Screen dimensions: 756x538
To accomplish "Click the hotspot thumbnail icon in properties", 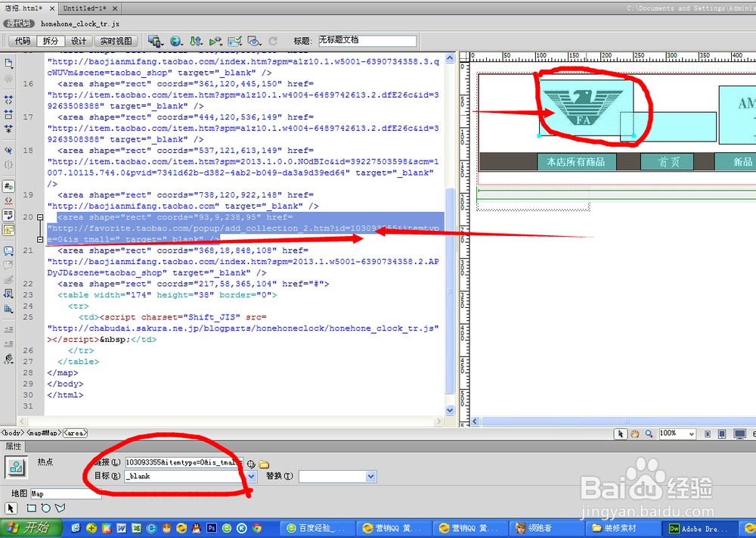I will pyautogui.click(x=16, y=467).
